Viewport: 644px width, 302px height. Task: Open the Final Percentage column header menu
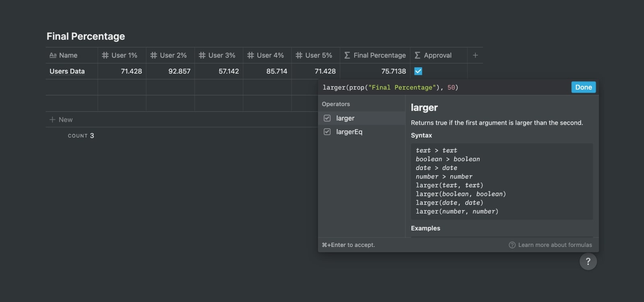click(x=375, y=55)
